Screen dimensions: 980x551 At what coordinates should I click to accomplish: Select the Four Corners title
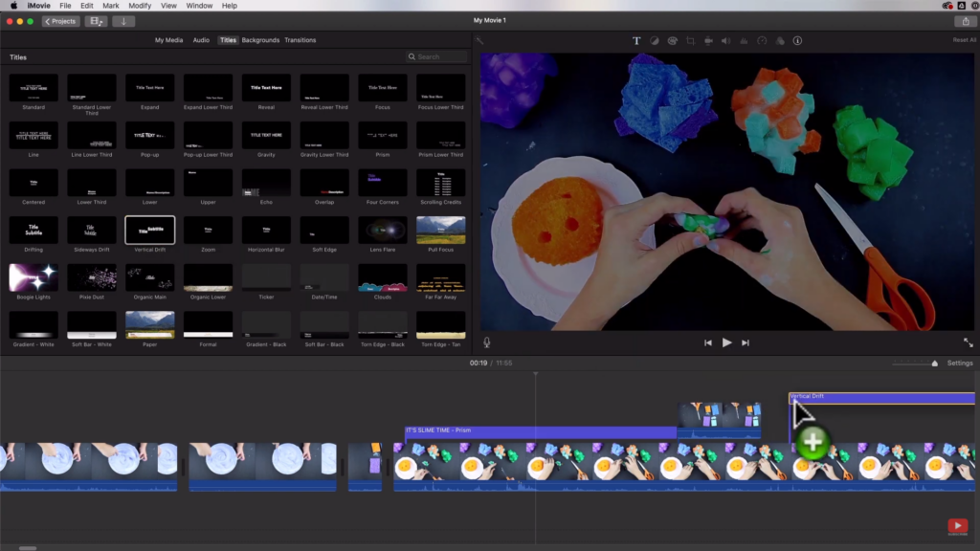[383, 183]
